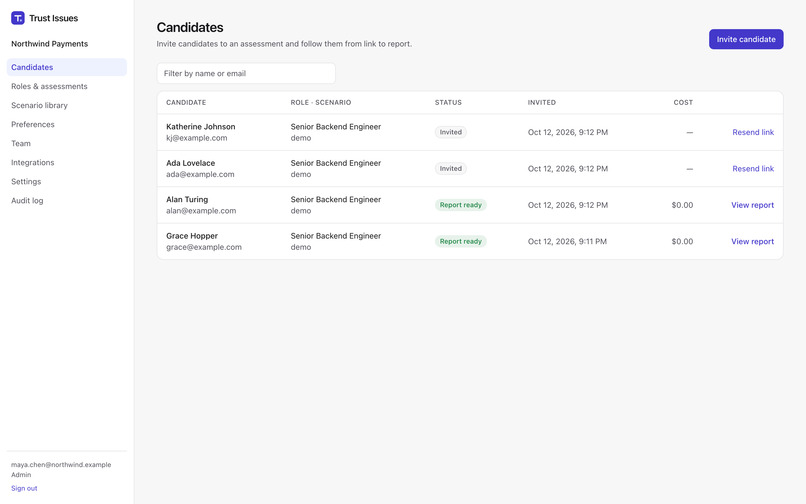Click the Invite candidate button

tap(746, 39)
